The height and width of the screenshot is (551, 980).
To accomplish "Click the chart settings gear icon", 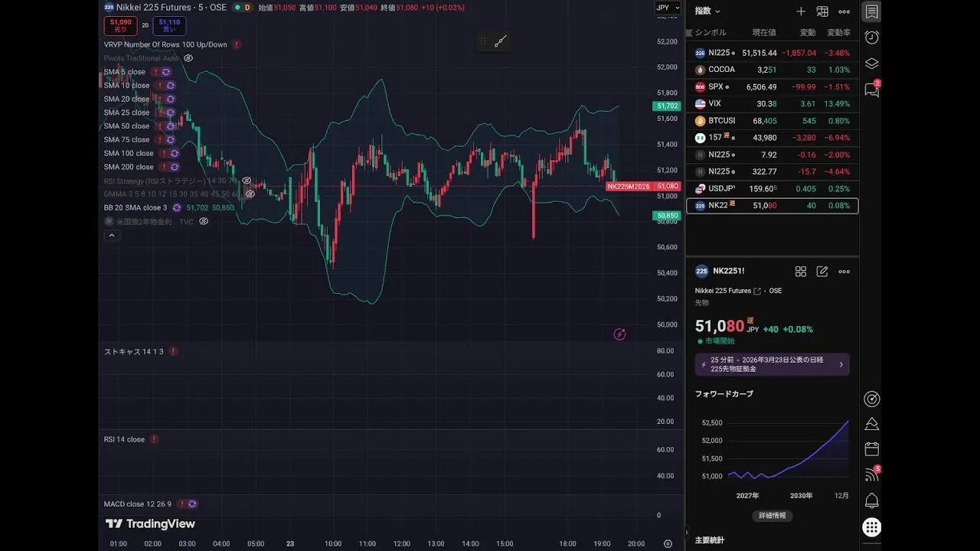I will 668,544.
